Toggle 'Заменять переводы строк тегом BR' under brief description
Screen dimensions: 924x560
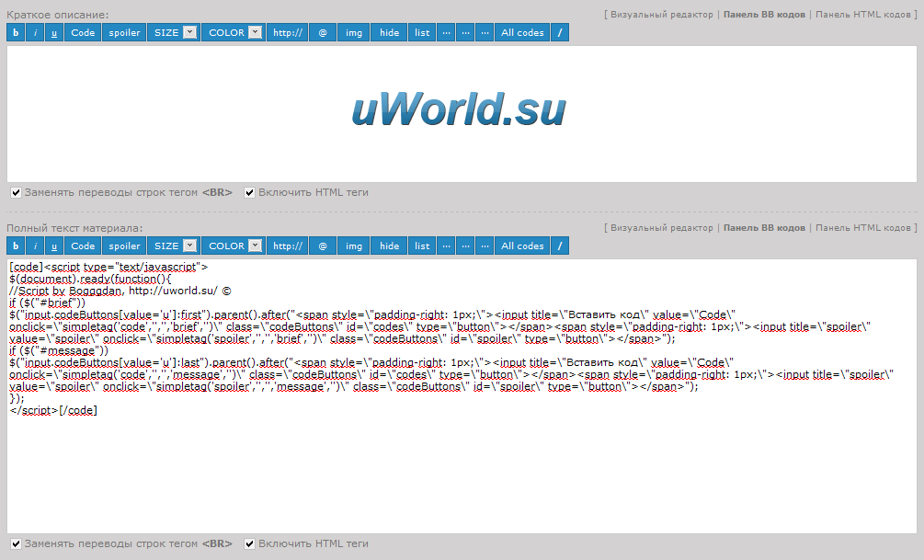pos(16,193)
